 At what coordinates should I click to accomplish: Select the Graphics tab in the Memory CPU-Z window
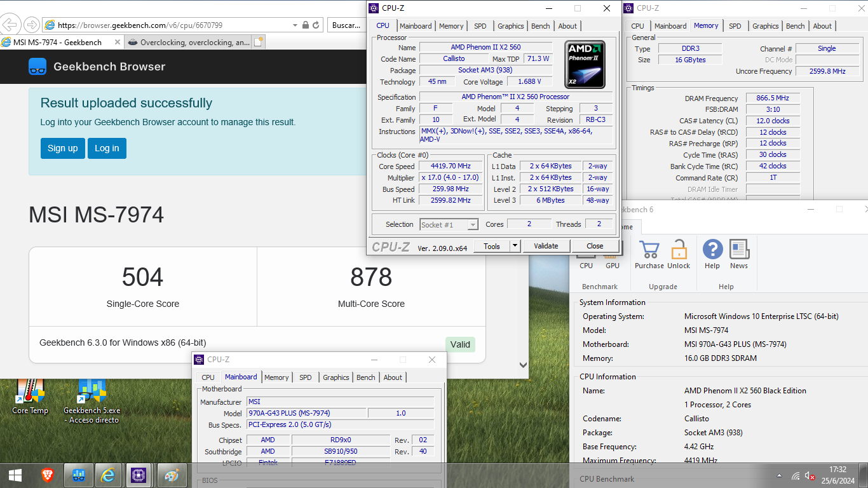[x=766, y=26]
